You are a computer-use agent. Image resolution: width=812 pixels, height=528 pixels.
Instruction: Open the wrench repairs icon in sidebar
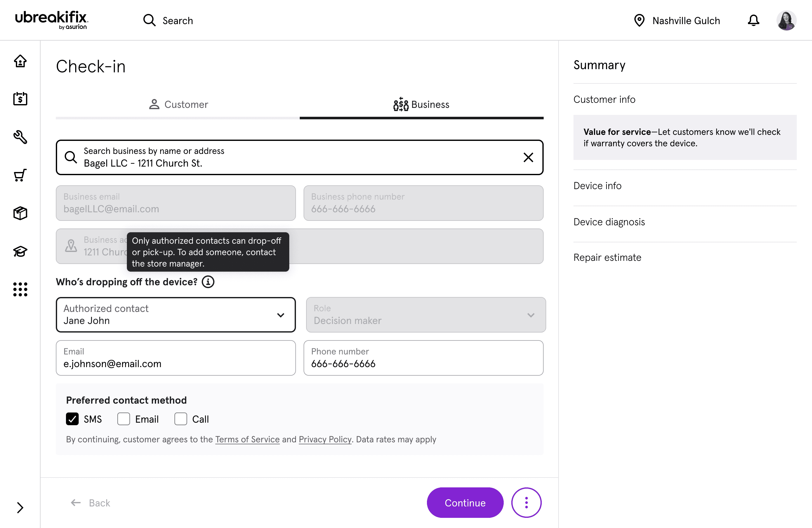coord(20,137)
